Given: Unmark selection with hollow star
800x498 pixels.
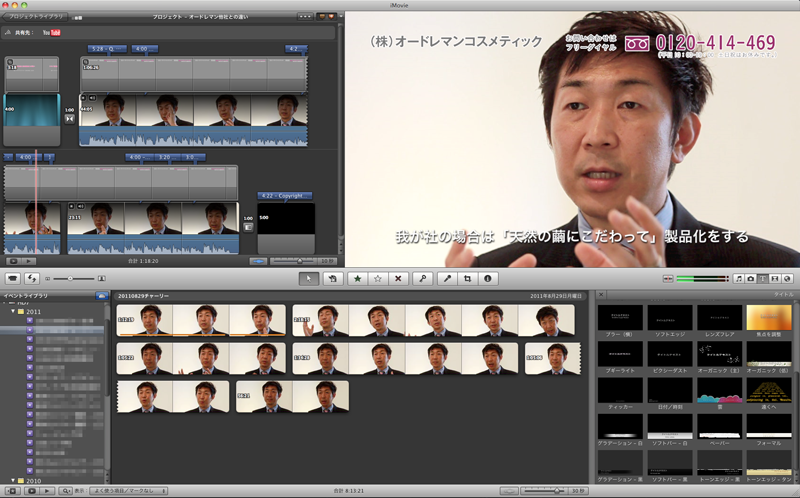Looking at the screenshot, I should (378, 279).
